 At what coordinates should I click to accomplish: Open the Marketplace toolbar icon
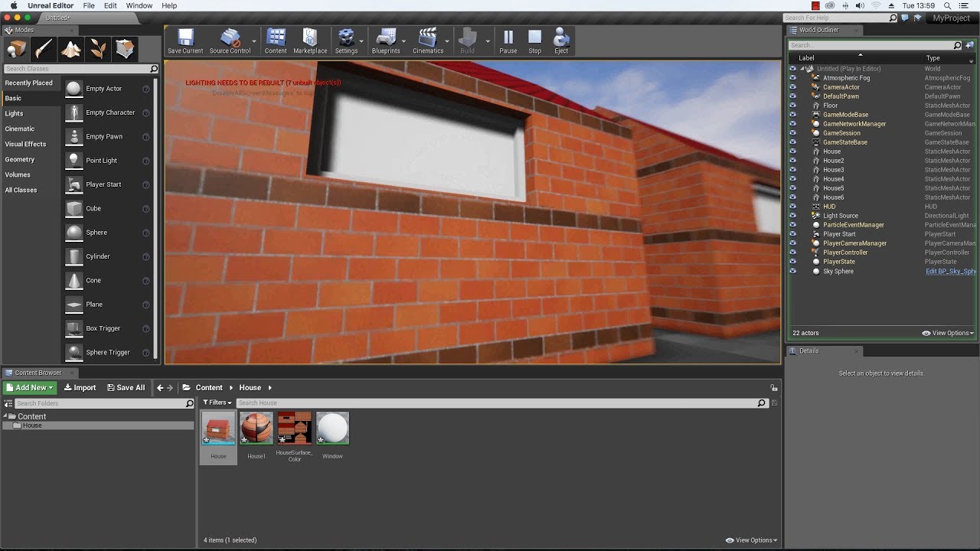(x=310, y=37)
